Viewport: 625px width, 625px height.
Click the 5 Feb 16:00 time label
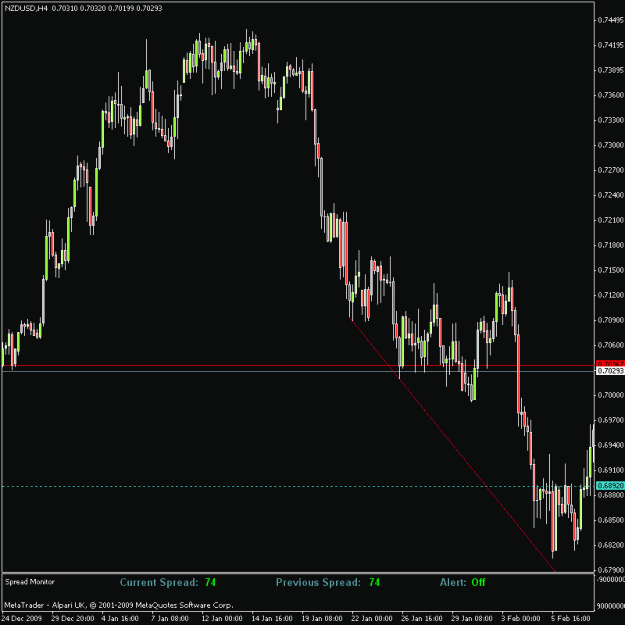(x=571, y=619)
